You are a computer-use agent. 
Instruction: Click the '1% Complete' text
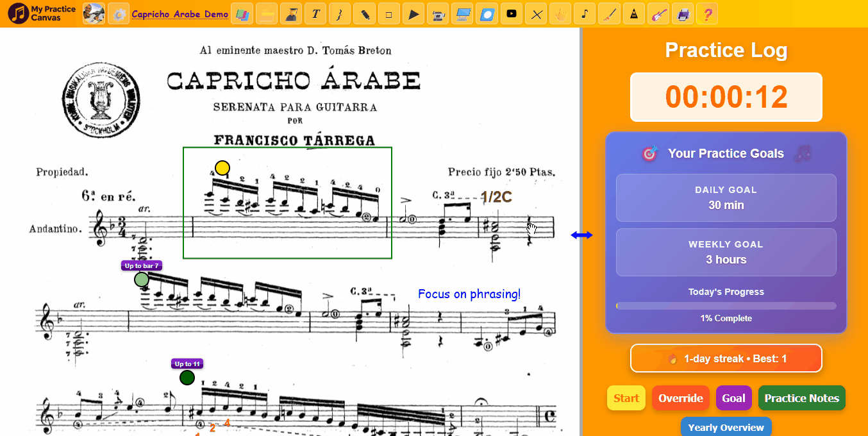(x=726, y=318)
